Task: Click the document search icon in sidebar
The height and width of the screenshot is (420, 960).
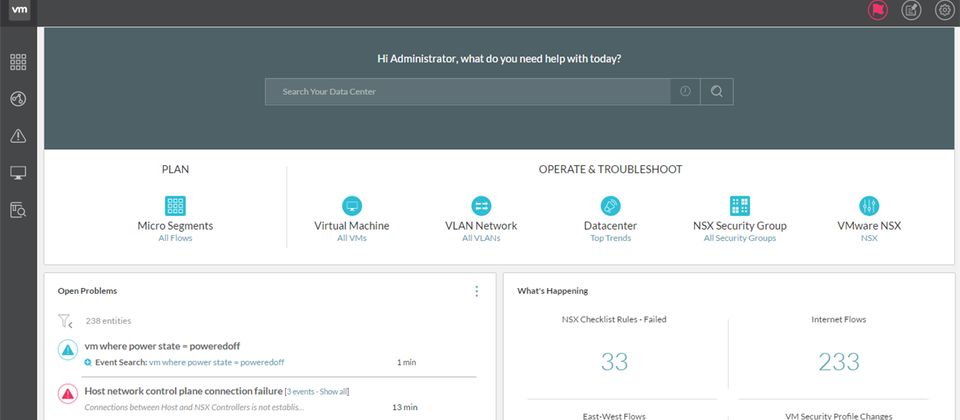Action: point(18,210)
